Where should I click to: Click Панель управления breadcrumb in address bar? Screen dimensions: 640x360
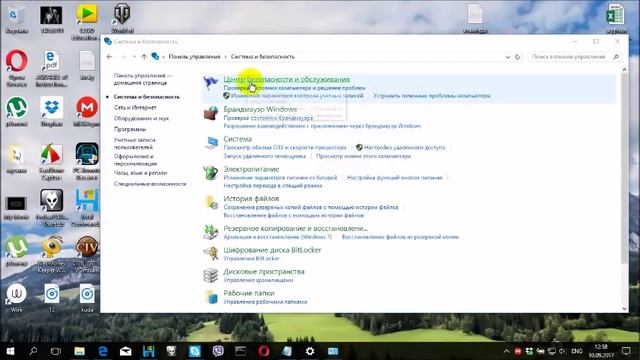click(194, 57)
